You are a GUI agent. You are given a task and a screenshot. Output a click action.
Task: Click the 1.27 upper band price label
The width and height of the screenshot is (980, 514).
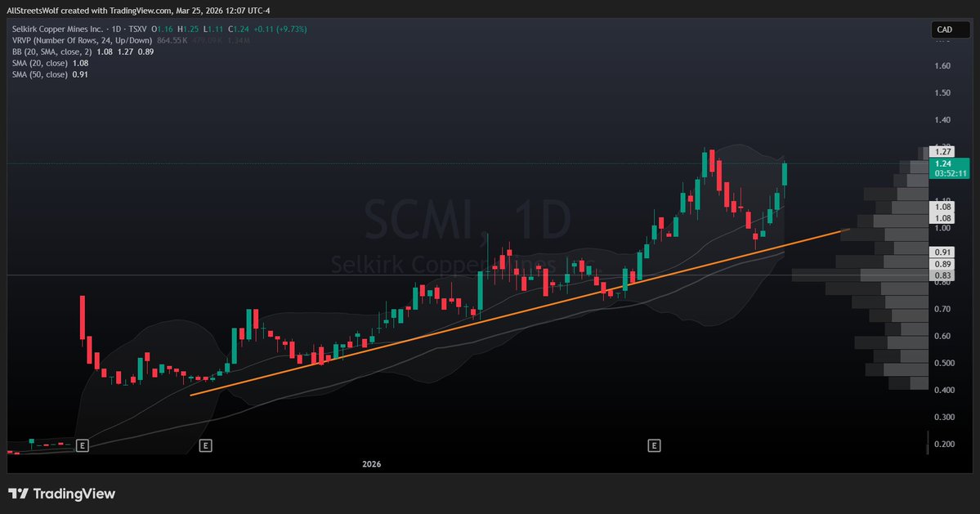[x=942, y=152]
